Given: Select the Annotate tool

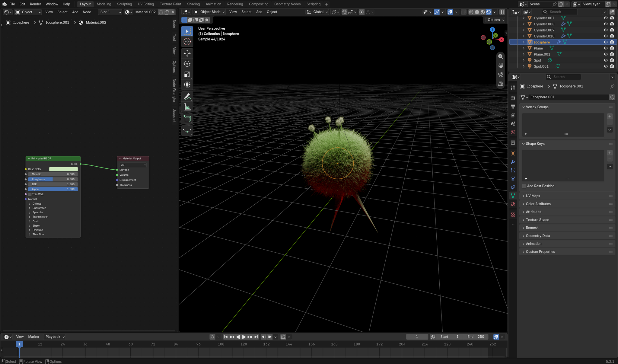Looking at the screenshot, I should (187, 97).
